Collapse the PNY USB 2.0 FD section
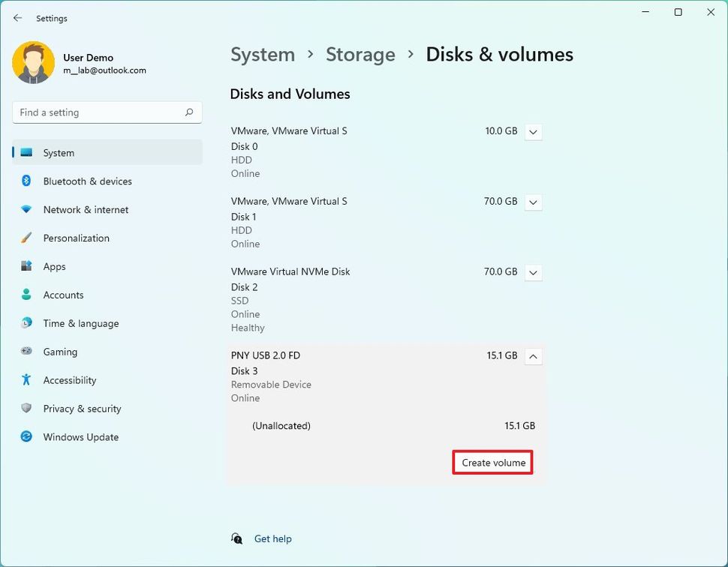The image size is (728, 567). click(533, 356)
